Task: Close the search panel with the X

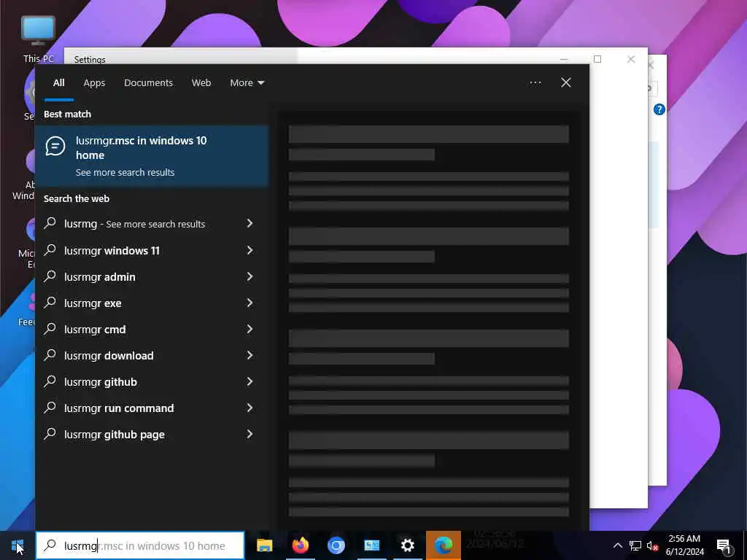Action: tap(566, 83)
